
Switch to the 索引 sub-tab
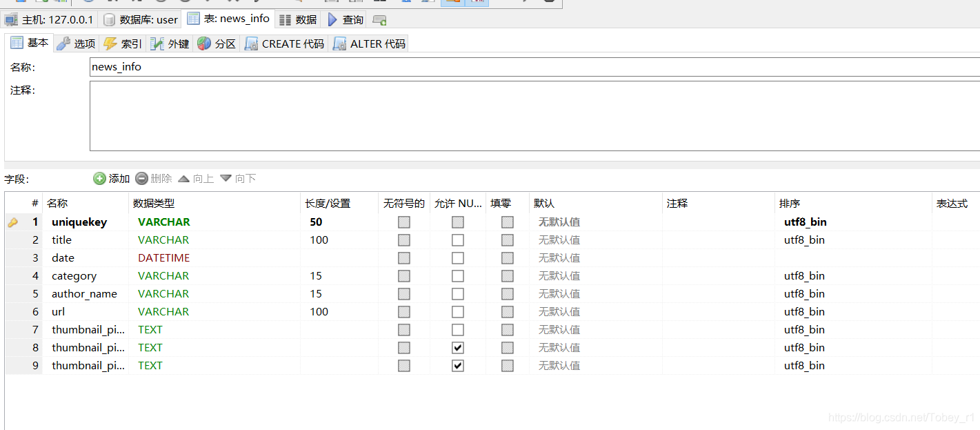click(123, 43)
